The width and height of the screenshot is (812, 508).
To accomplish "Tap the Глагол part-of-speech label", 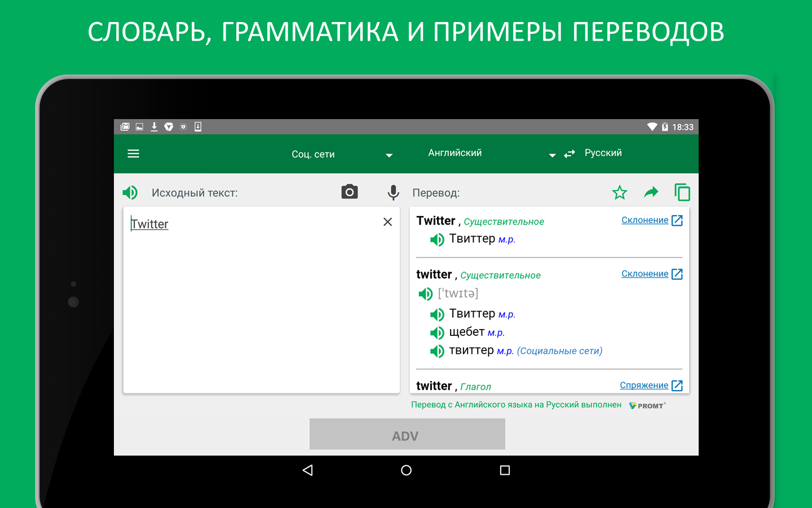I will (x=476, y=387).
